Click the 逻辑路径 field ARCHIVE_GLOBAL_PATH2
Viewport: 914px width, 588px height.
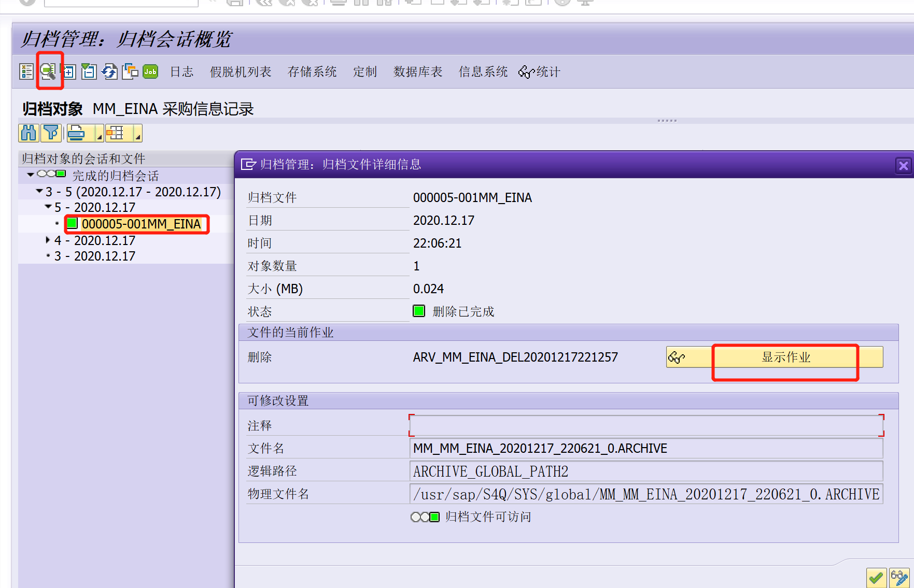coord(646,471)
